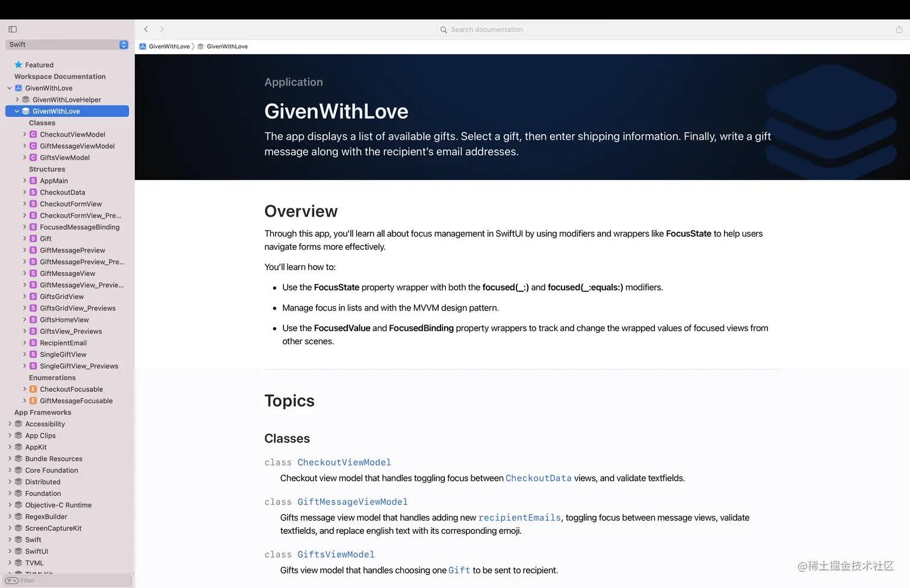Click the Featured star icon
This screenshot has height=588, width=910.
18,65
